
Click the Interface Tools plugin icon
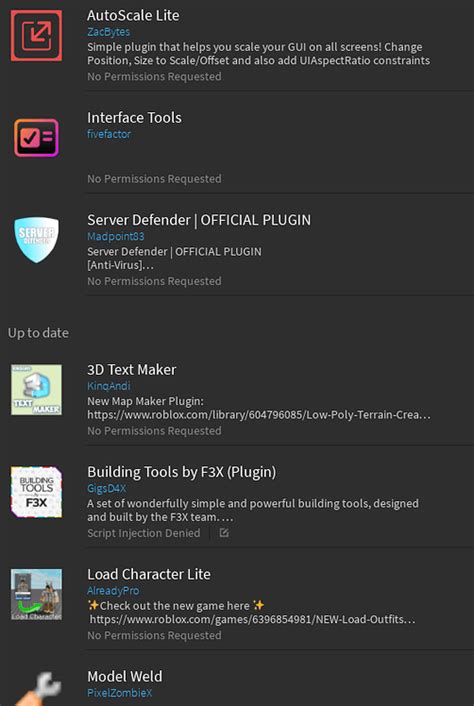[x=36, y=138]
